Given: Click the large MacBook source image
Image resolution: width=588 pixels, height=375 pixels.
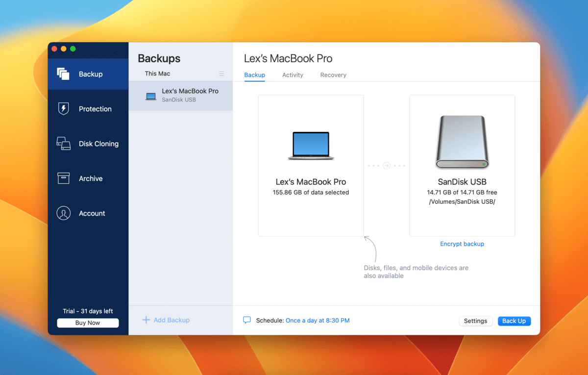Looking at the screenshot, I should [x=311, y=146].
